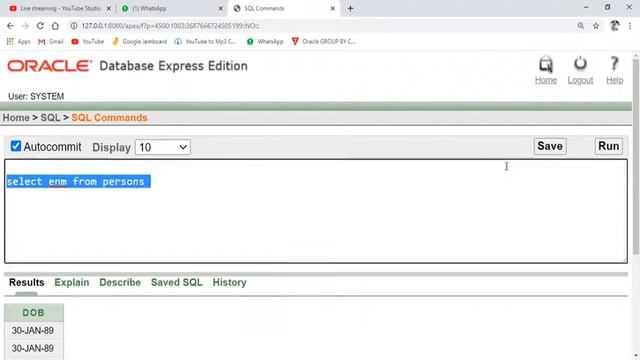Click the highlighted select enm from persons text
The width and height of the screenshot is (640, 360).
tap(78, 182)
